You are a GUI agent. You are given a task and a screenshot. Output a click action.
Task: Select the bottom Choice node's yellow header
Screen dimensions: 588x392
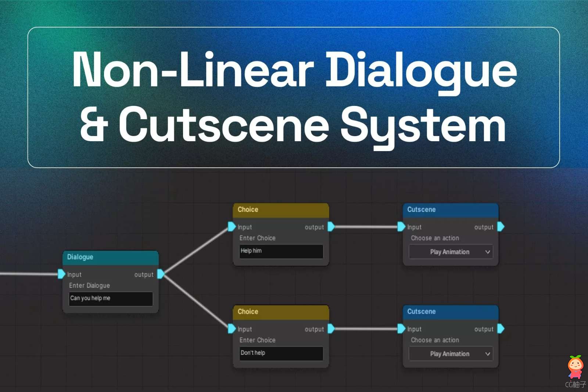[x=281, y=312]
